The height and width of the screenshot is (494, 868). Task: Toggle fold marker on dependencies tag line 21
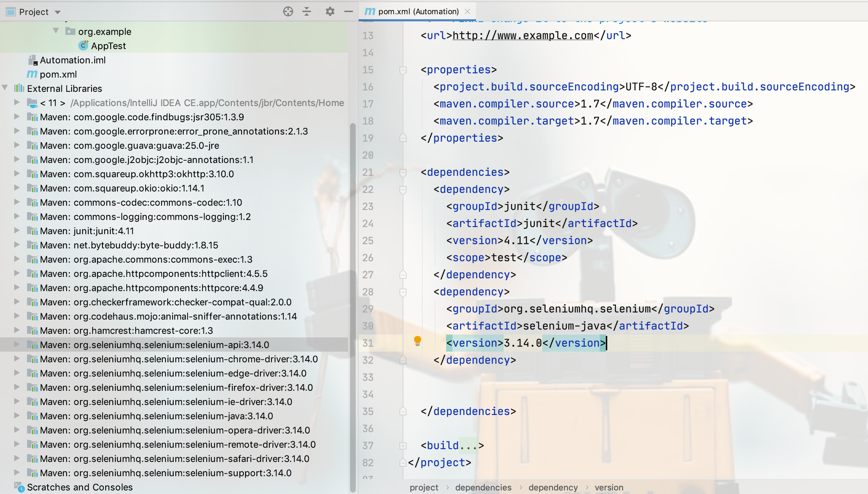coord(403,173)
